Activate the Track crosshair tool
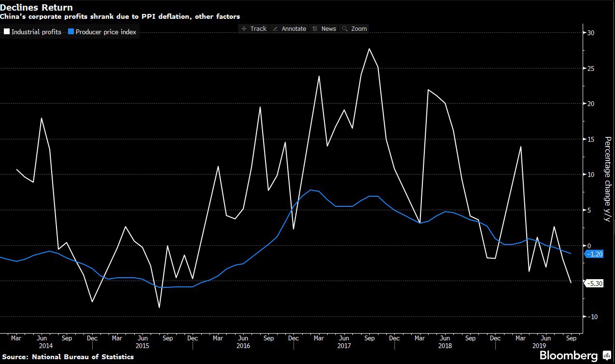The height and width of the screenshot is (364, 615). tap(254, 29)
